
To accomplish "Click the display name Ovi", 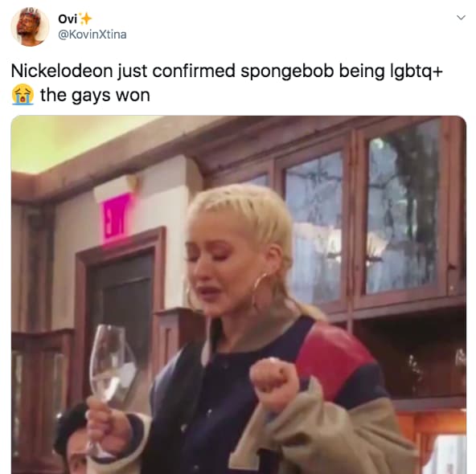I will [68, 19].
